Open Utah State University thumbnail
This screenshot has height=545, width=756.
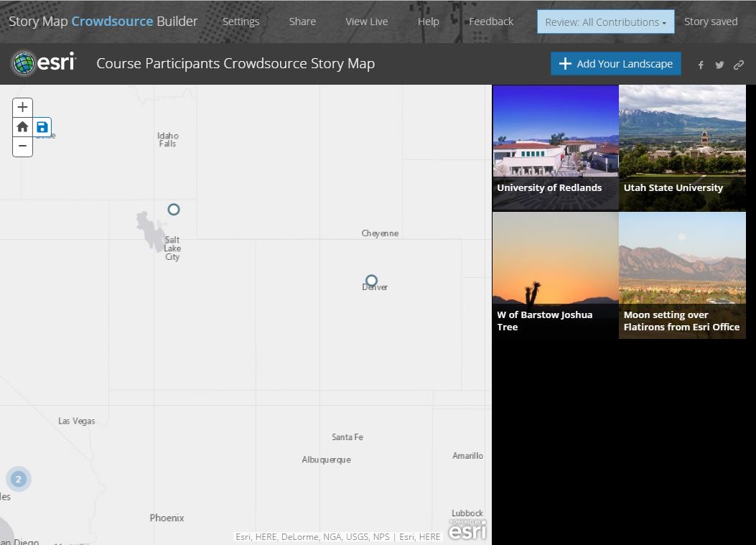pos(682,148)
